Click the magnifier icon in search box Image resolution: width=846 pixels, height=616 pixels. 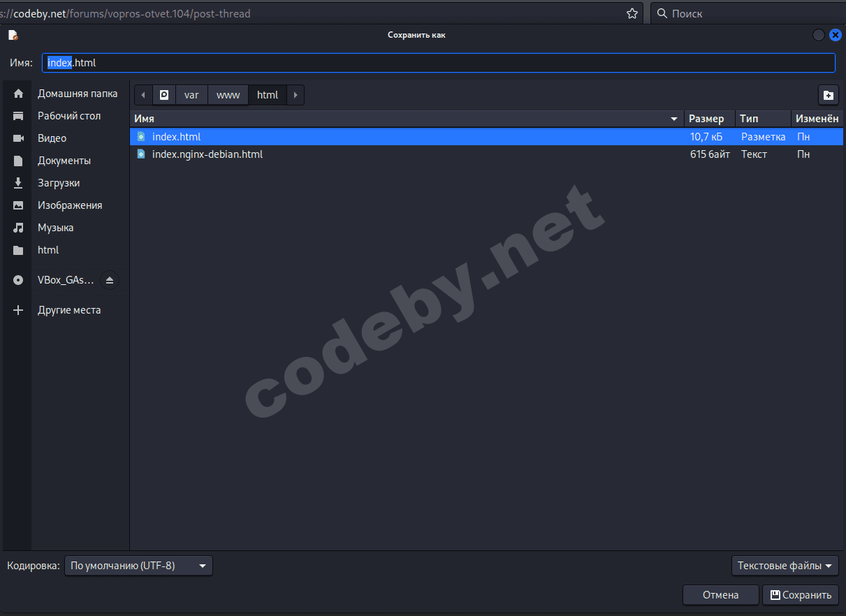pos(662,13)
